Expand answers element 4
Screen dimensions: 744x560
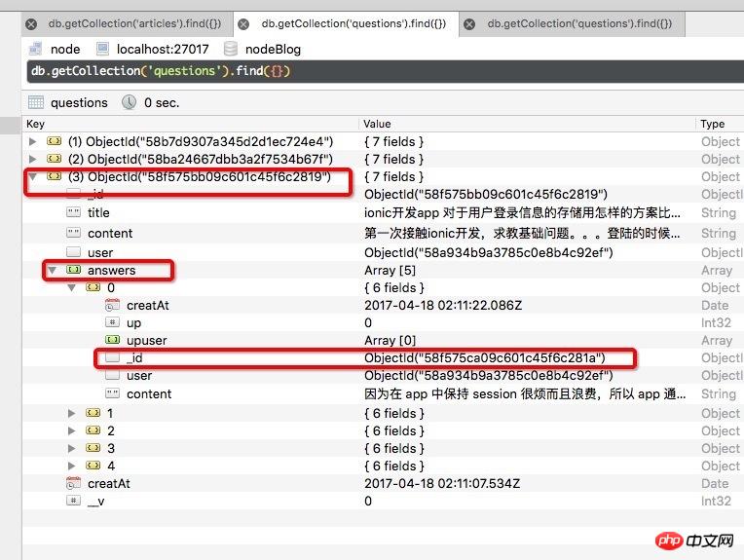(x=72, y=467)
